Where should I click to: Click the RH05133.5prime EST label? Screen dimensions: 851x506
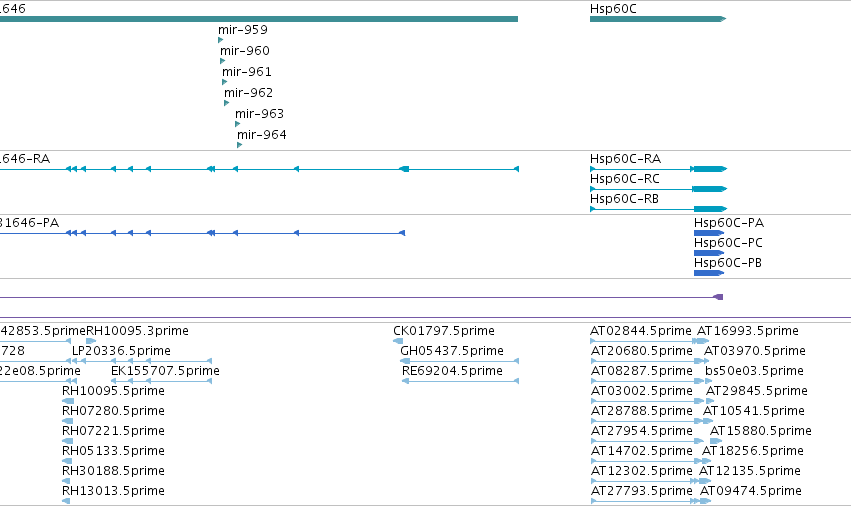tap(113, 451)
